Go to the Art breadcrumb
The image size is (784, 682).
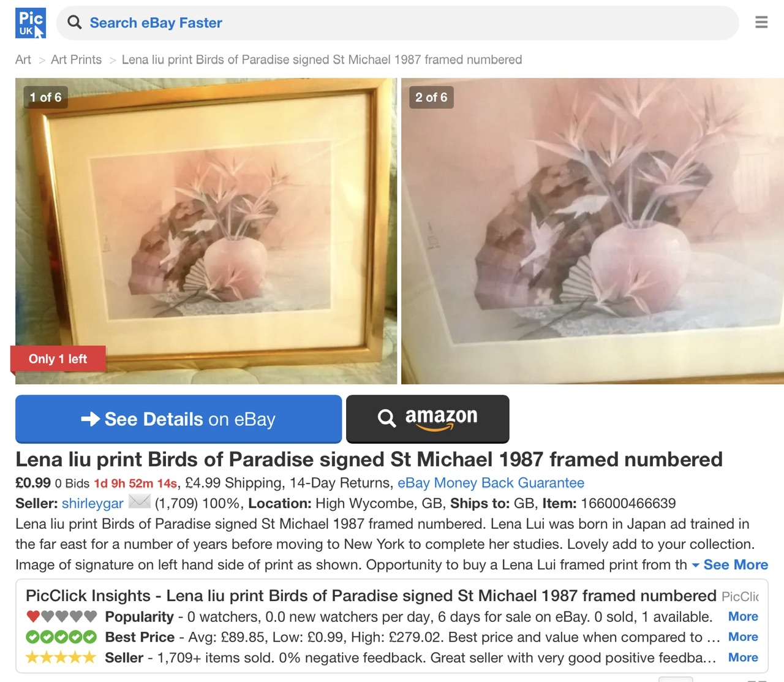23,59
